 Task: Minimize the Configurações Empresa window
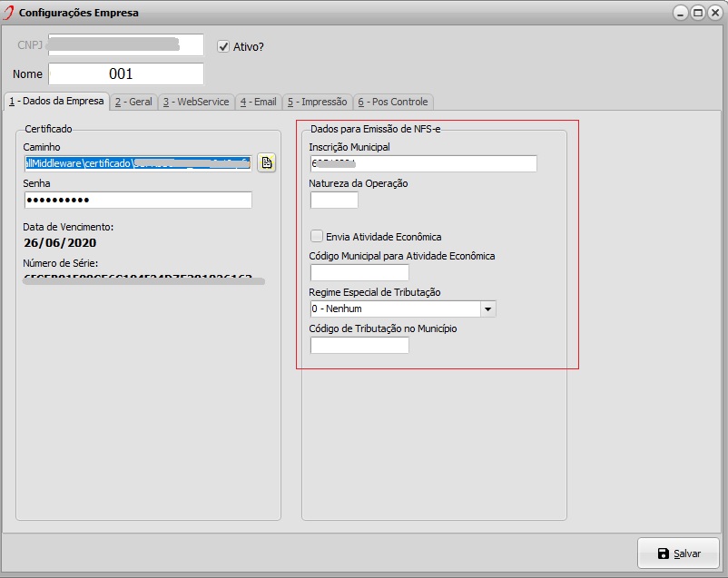pos(680,13)
